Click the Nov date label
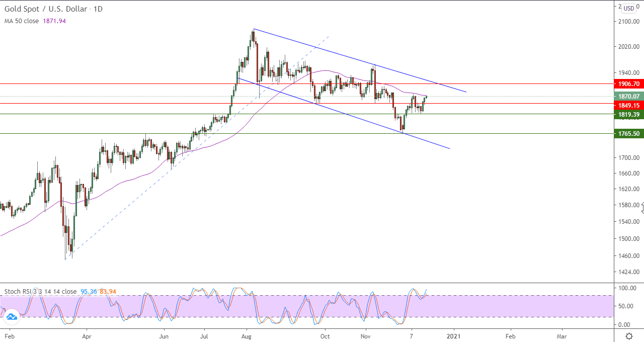644x342 pixels. [366, 336]
